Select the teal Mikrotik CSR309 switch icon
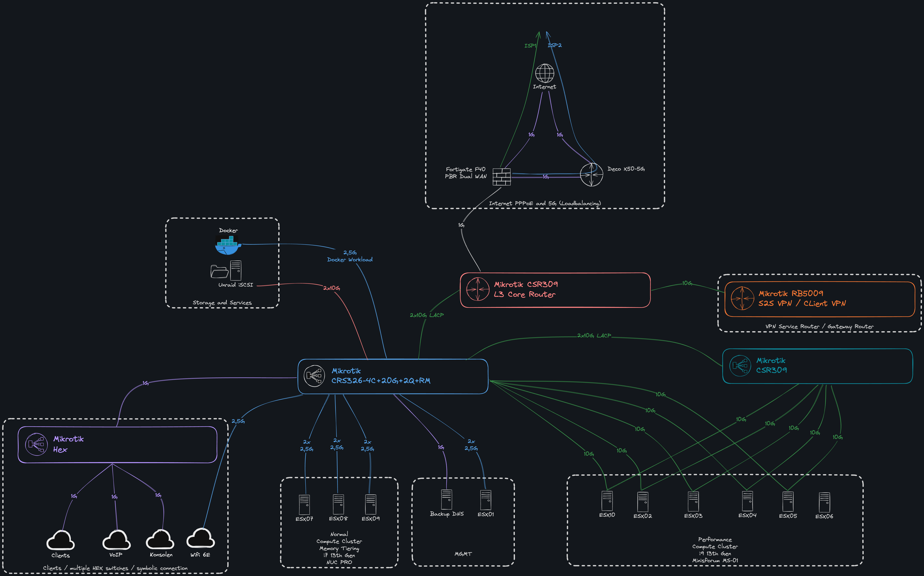The height and width of the screenshot is (576, 924). click(740, 366)
